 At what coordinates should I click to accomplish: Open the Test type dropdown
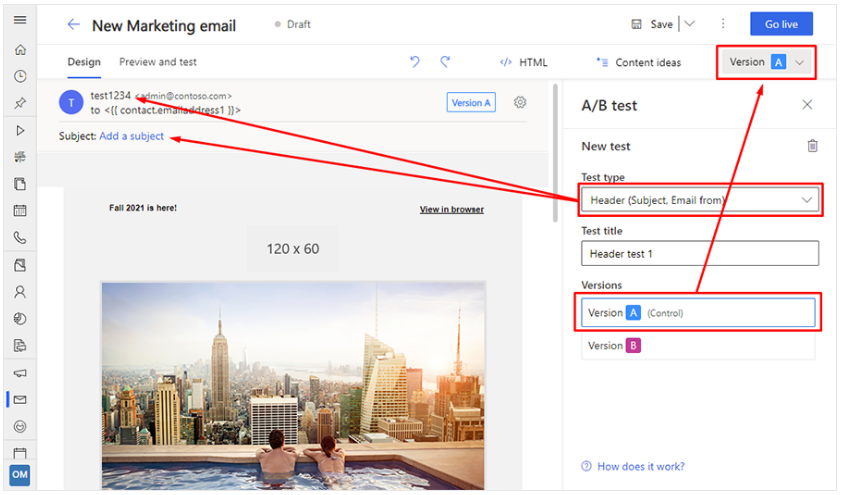pyautogui.click(x=700, y=200)
